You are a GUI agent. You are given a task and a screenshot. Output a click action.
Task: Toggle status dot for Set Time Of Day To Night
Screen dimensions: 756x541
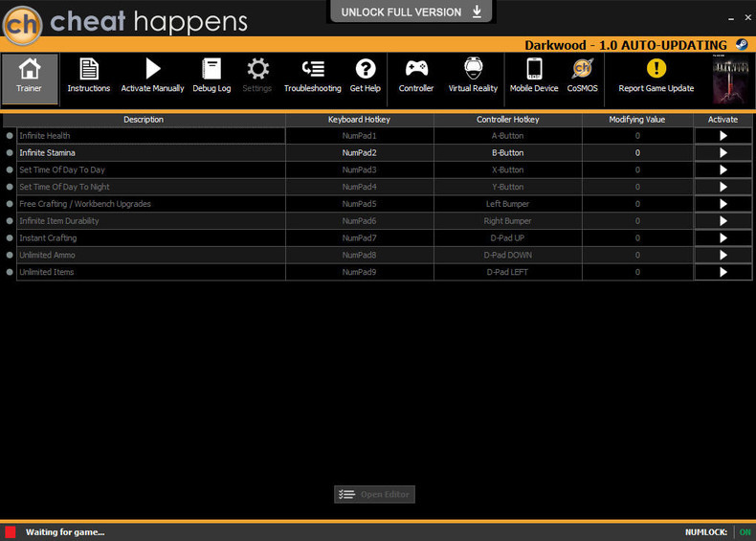(x=10, y=187)
